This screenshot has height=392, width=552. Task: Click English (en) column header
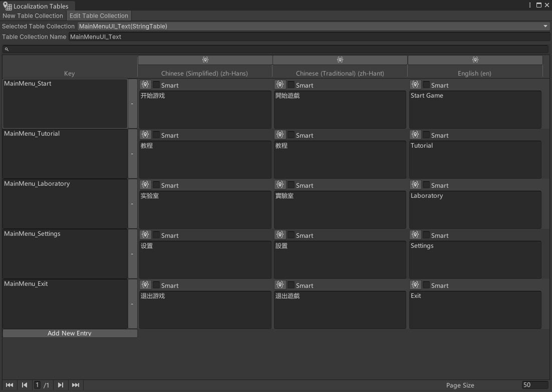(x=474, y=73)
